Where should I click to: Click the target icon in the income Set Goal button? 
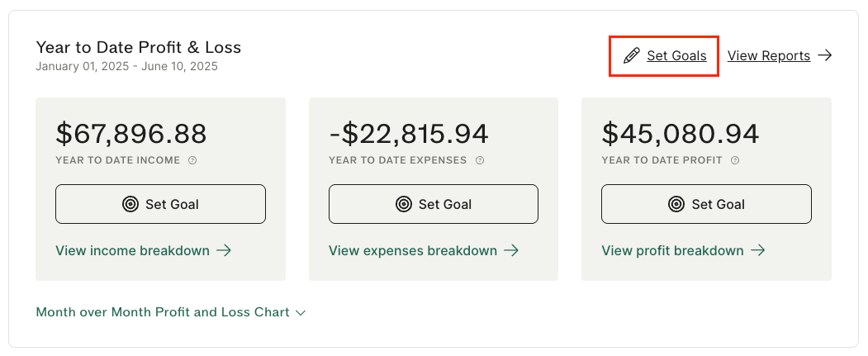coord(130,204)
